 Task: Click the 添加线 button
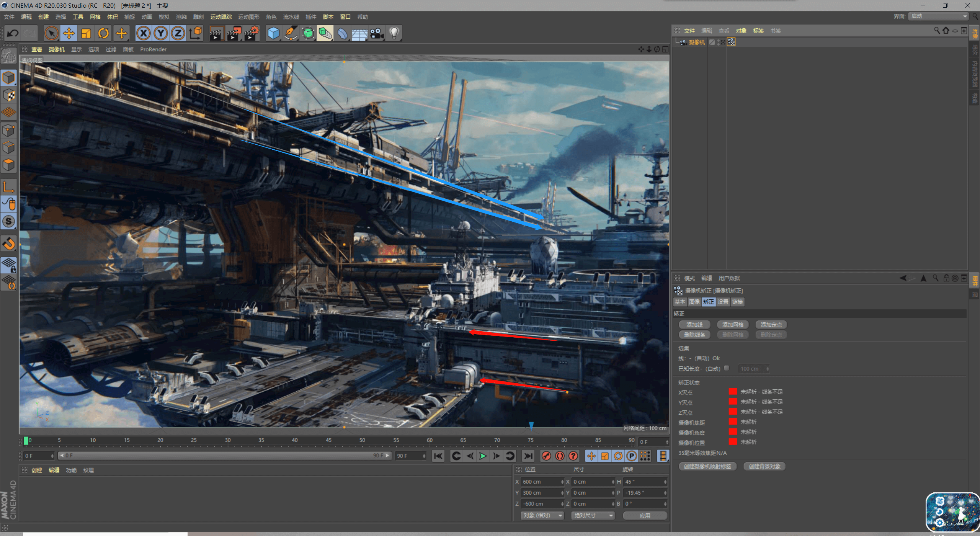694,325
